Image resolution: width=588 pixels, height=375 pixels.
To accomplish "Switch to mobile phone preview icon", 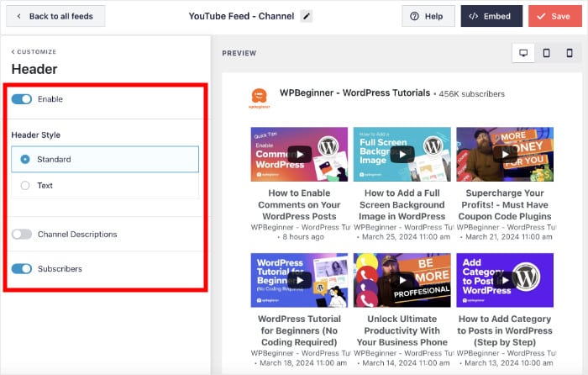I will [x=570, y=53].
